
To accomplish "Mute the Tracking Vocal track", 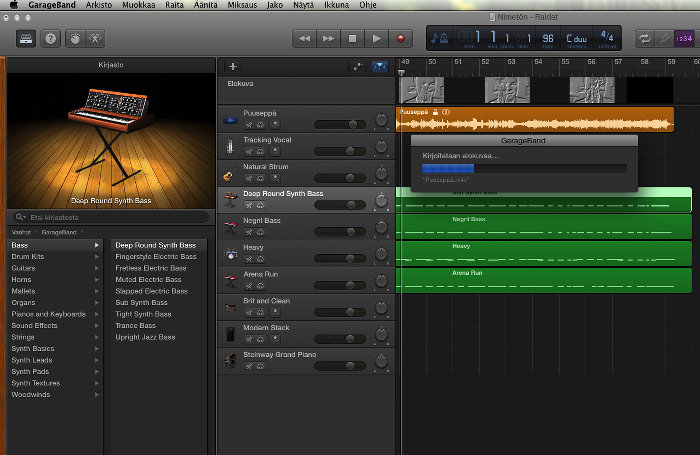I will 249,152.
